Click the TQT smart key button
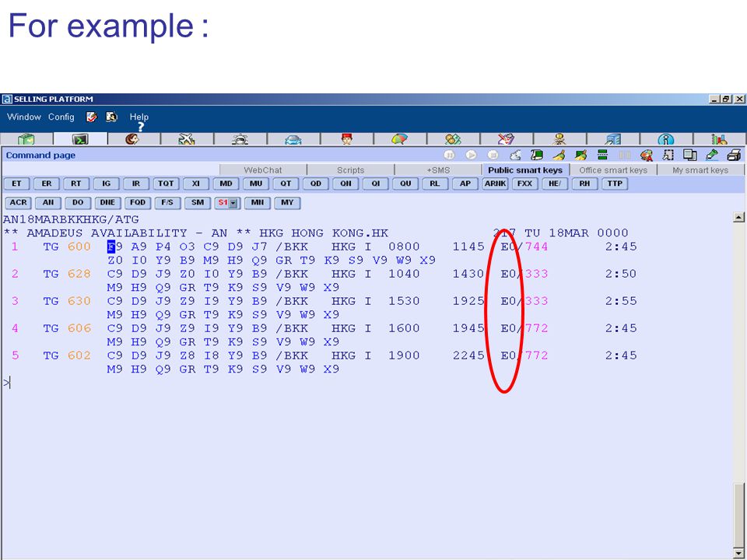Viewport: 747px width, 560px height. (166, 184)
